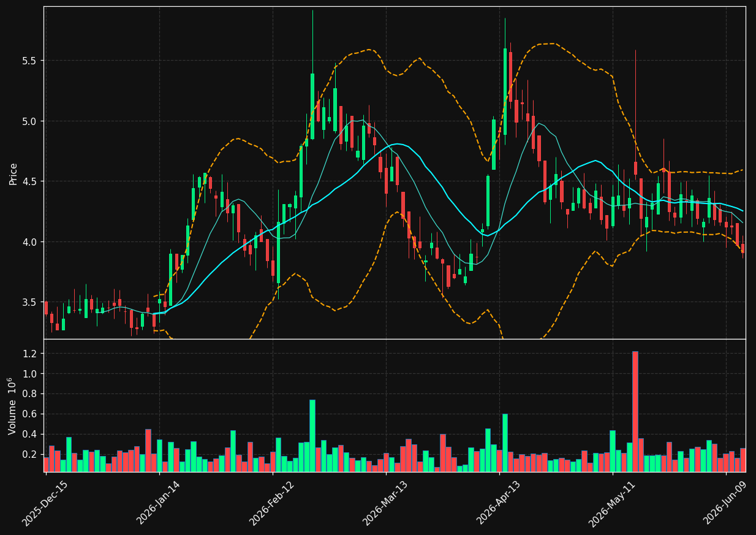756x535 pixels.
Task: Click the 2026-May-11 date label
Action: coord(611,504)
